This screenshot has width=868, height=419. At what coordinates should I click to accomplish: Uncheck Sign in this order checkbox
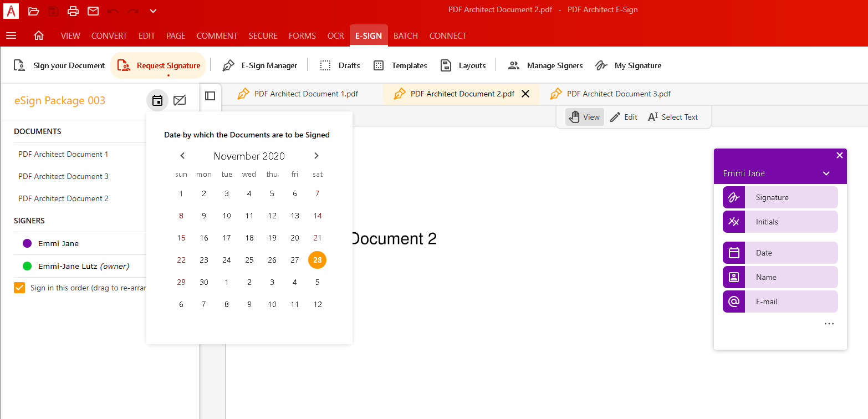[19, 288]
